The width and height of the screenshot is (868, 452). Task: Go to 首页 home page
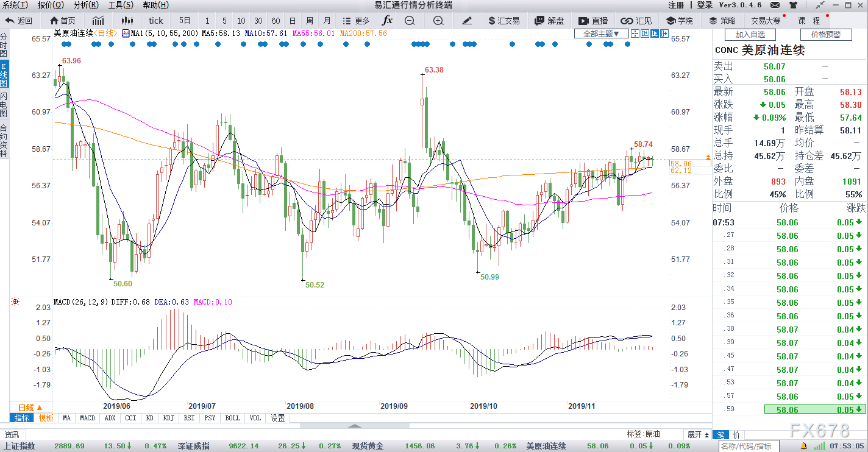click(63, 20)
